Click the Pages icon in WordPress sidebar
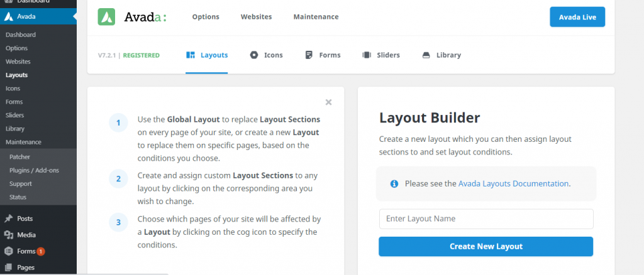The width and height of the screenshot is (644, 275). pos(9,267)
